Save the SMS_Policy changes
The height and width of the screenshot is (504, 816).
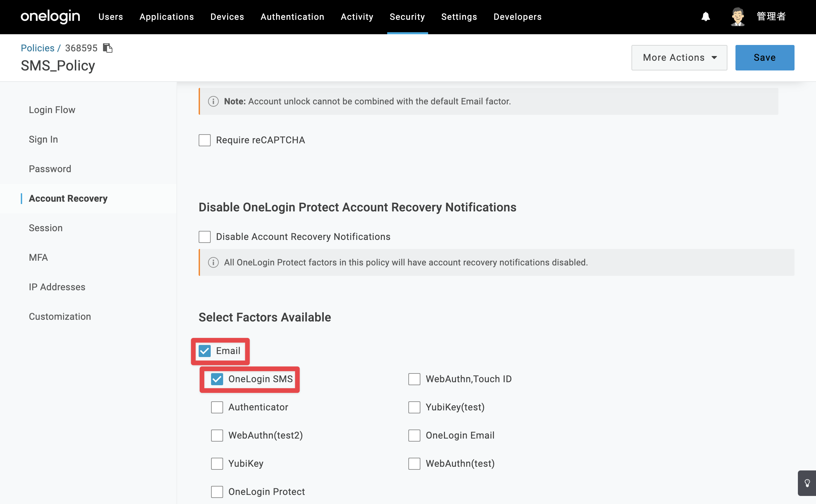[765, 58]
